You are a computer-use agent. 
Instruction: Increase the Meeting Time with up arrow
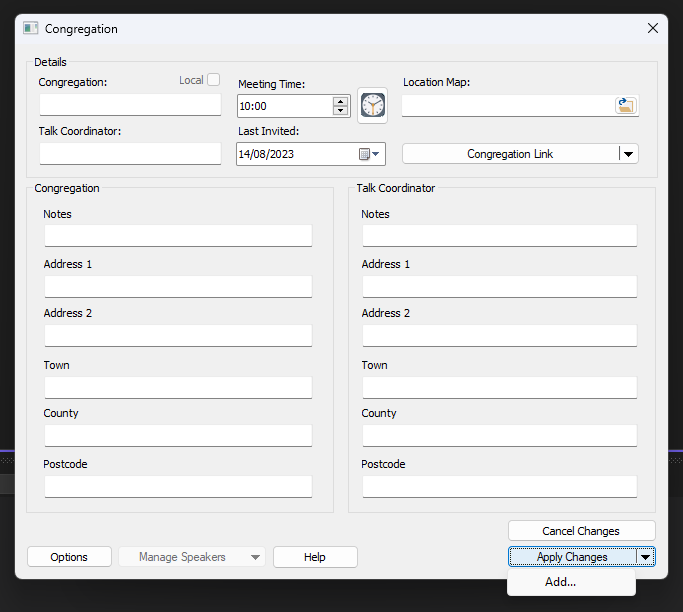point(341,100)
